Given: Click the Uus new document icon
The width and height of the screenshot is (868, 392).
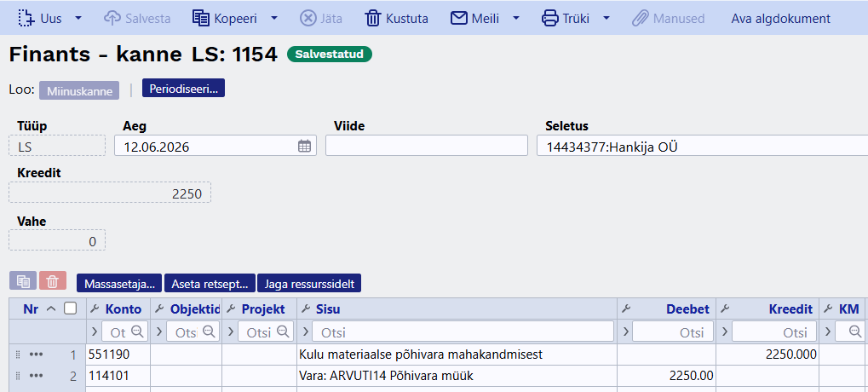Looking at the screenshot, I should pos(26,18).
